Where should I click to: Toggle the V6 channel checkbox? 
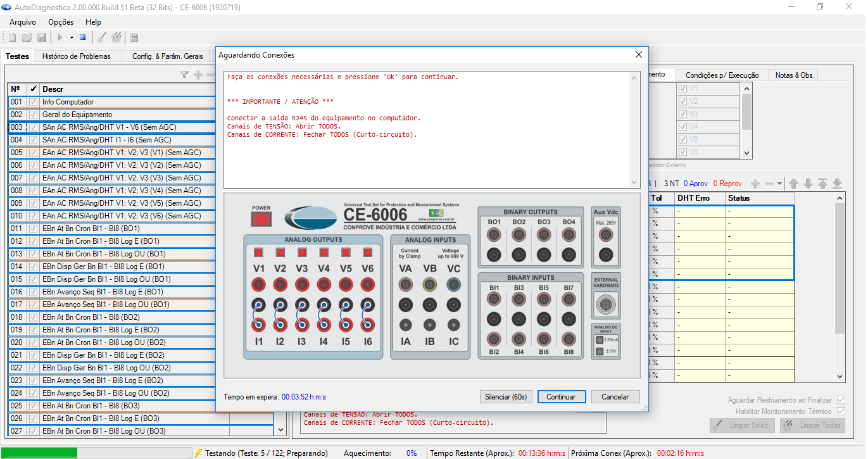pyautogui.click(x=682, y=152)
